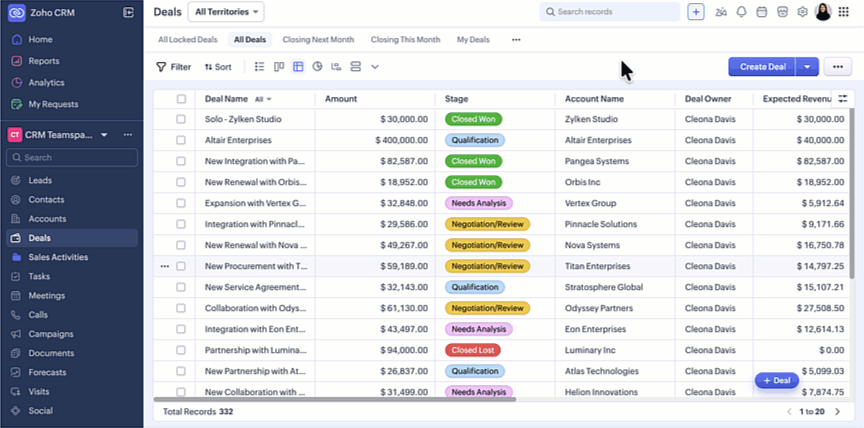
Task: Click the Create Deal button
Action: point(762,67)
